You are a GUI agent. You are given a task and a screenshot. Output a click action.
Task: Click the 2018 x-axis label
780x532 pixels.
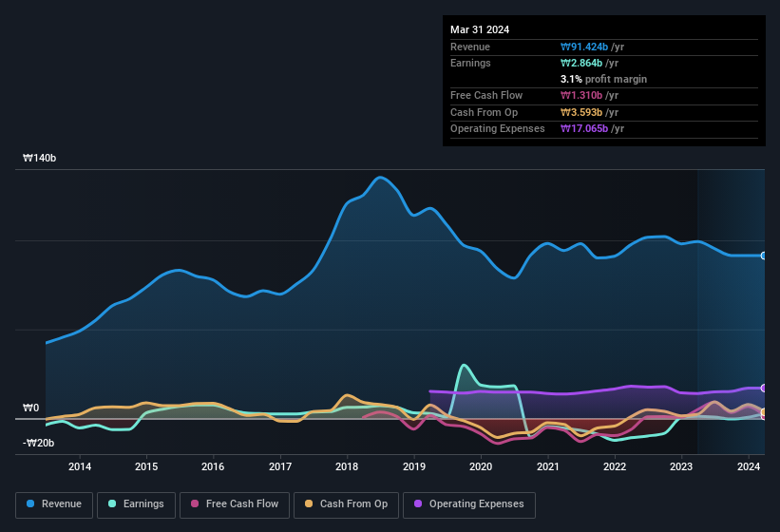tap(347, 466)
